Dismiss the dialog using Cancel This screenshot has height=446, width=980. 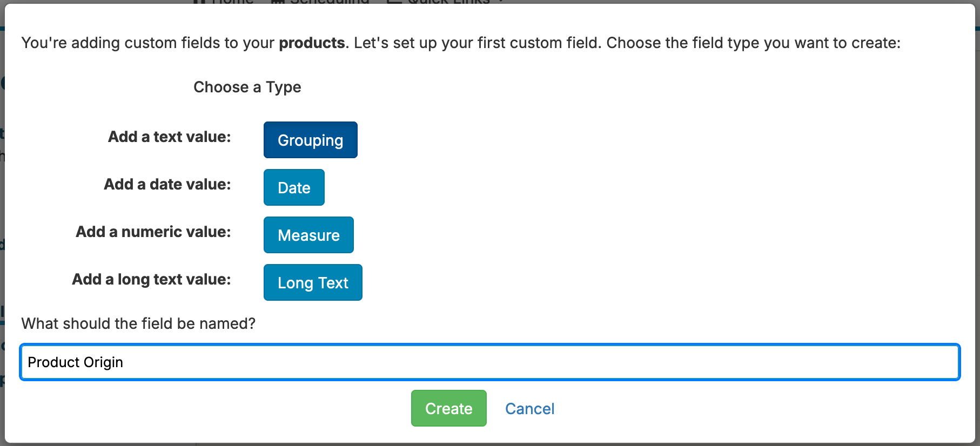click(x=529, y=409)
